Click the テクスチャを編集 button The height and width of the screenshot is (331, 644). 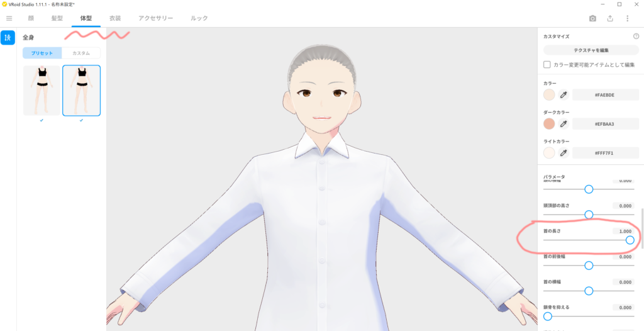point(591,50)
